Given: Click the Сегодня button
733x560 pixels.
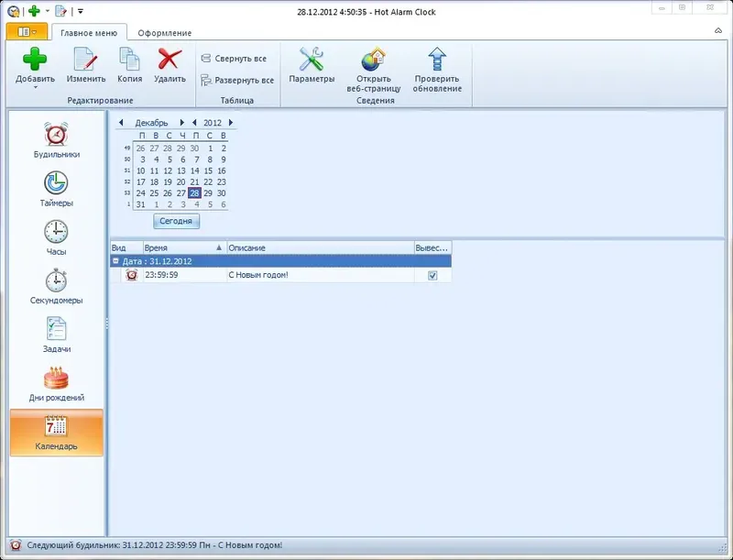Looking at the screenshot, I should click(x=176, y=221).
